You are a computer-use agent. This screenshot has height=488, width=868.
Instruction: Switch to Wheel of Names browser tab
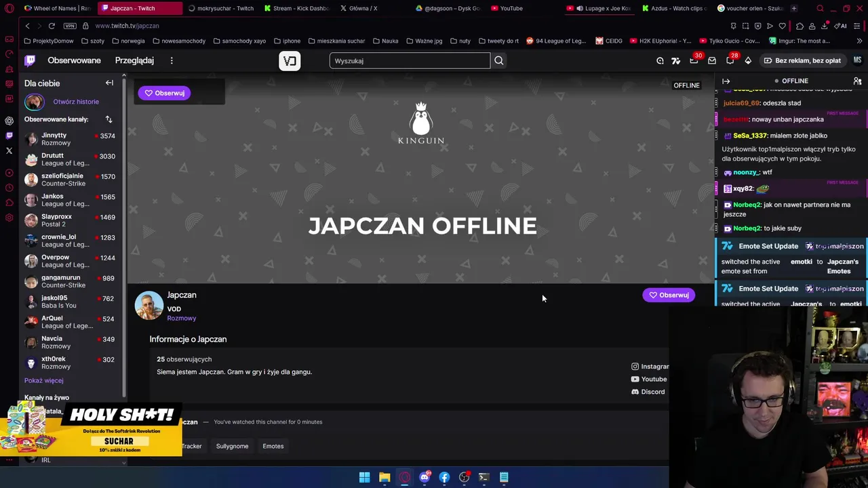(57, 8)
